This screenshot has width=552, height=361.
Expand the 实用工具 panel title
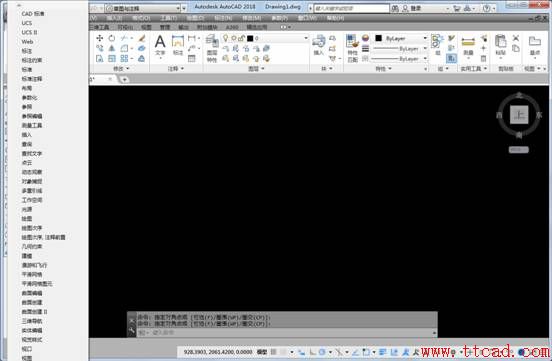(x=473, y=69)
